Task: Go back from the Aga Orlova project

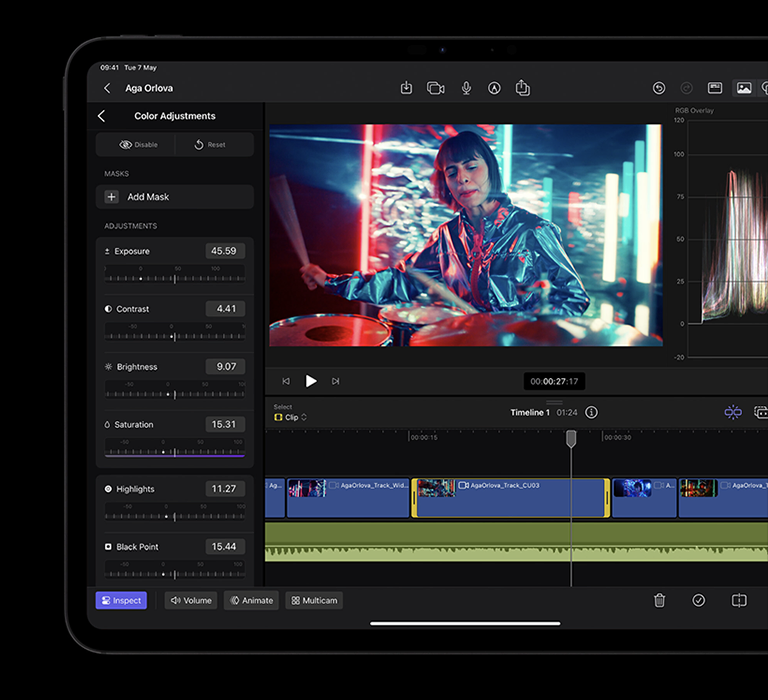Action: [x=107, y=88]
